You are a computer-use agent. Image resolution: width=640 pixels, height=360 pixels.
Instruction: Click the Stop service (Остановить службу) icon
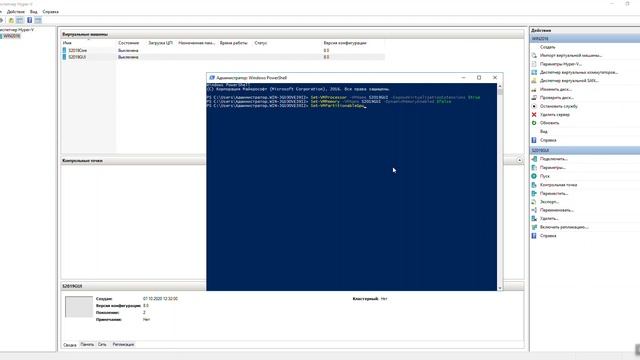point(534,106)
